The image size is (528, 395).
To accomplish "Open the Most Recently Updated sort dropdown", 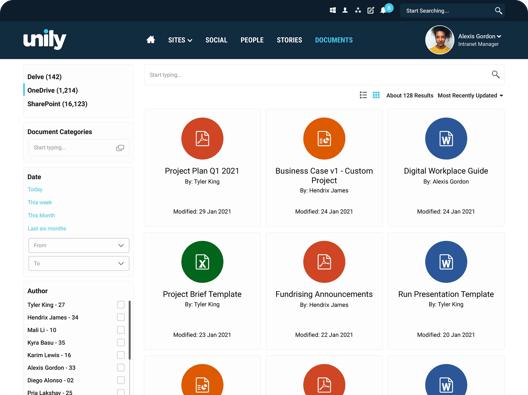I will 470,96.
